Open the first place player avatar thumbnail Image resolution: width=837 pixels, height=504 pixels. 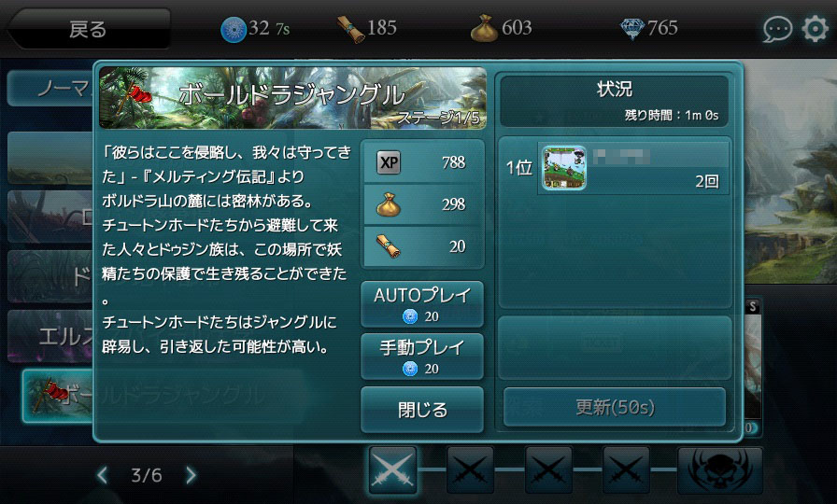click(x=564, y=168)
